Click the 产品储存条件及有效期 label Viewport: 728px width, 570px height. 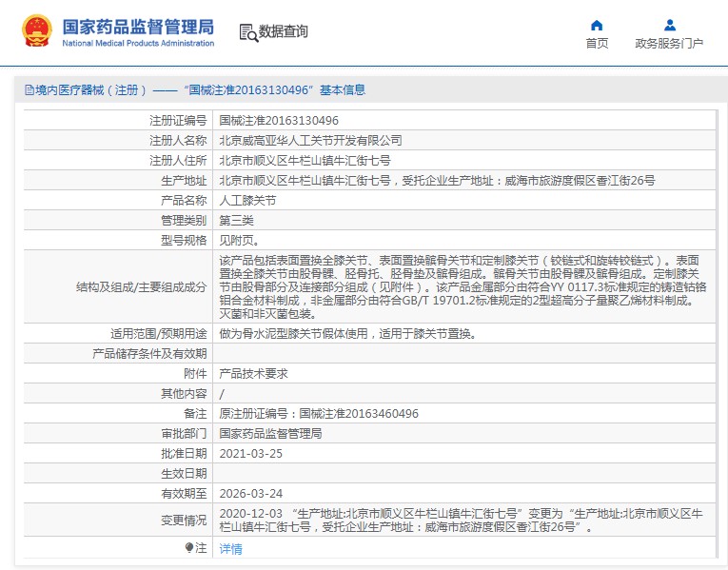click(149, 354)
